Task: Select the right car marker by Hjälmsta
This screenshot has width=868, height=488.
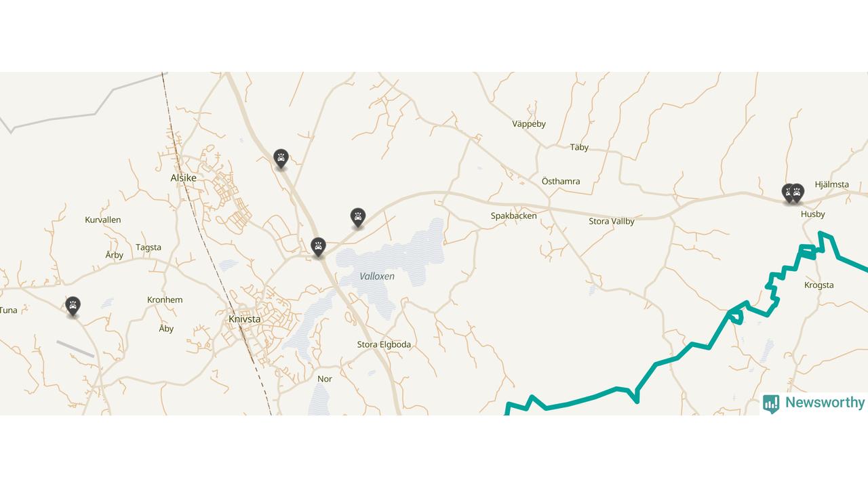Action: pos(798,193)
